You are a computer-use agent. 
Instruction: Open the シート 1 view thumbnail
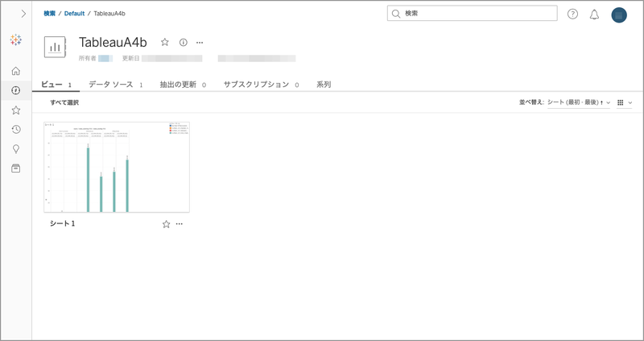click(x=117, y=167)
